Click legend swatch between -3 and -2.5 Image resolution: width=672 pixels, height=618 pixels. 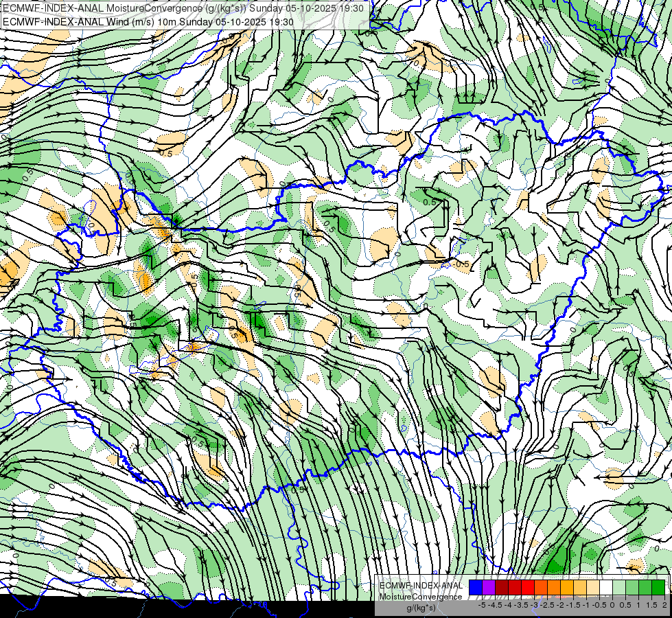pyautogui.click(x=541, y=588)
